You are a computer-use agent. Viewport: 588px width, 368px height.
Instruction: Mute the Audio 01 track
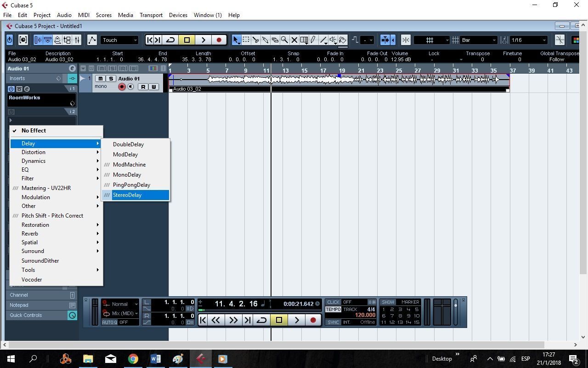click(x=101, y=79)
